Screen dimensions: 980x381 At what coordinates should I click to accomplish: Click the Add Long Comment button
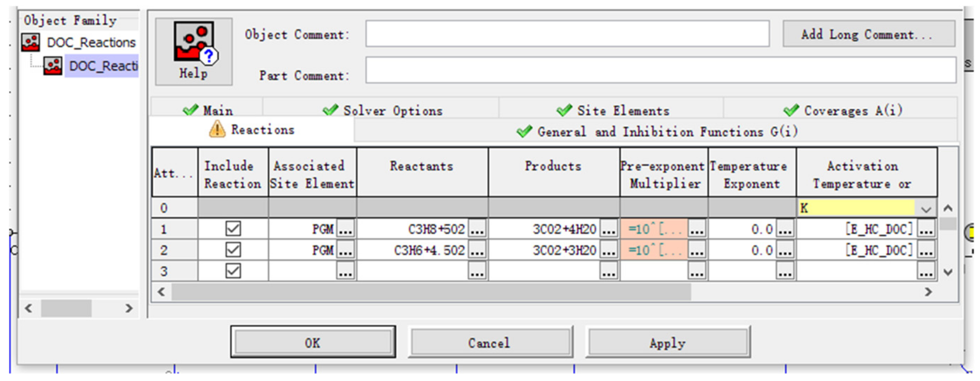pos(868,34)
